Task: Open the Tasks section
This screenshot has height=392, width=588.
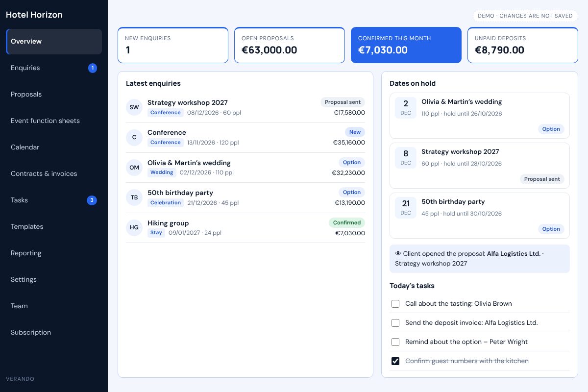Action: click(x=54, y=200)
